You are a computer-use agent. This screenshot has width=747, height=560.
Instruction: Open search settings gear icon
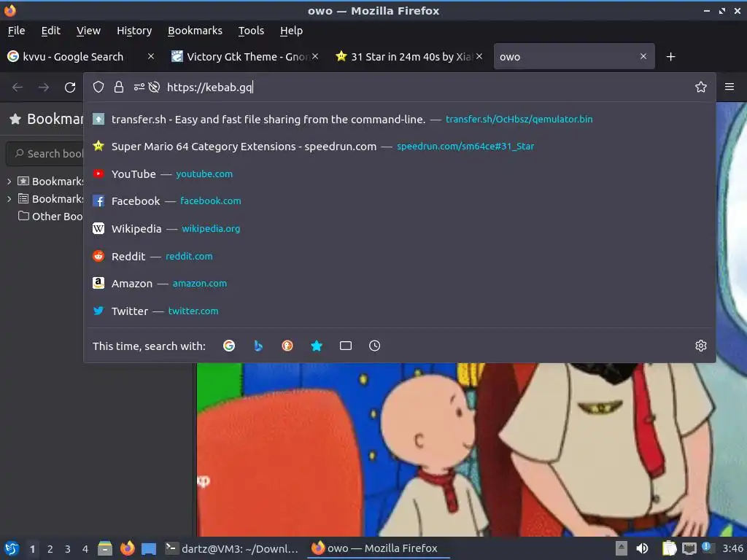click(700, 346)
